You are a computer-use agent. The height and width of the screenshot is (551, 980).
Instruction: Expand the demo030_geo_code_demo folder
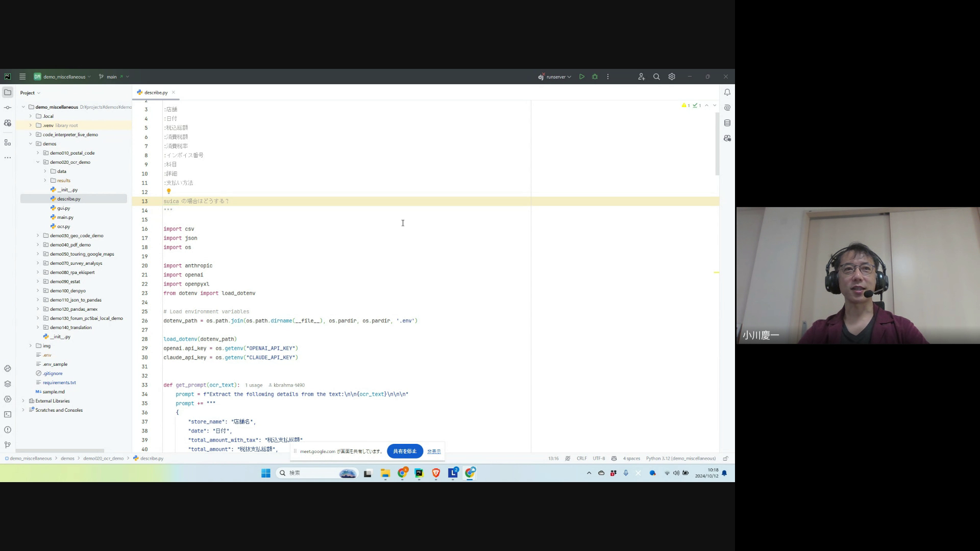pos(38,236)
